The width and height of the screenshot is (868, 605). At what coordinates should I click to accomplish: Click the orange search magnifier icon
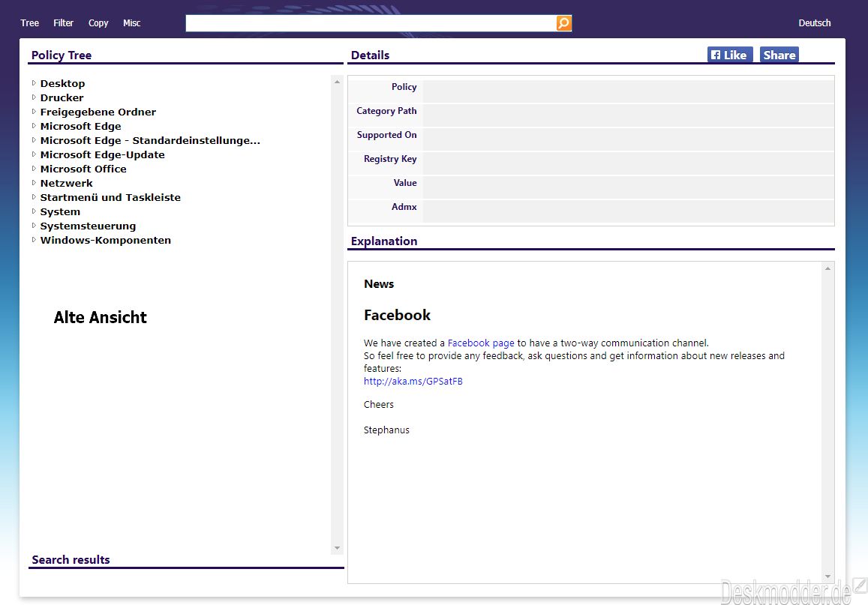click(563, 23)
